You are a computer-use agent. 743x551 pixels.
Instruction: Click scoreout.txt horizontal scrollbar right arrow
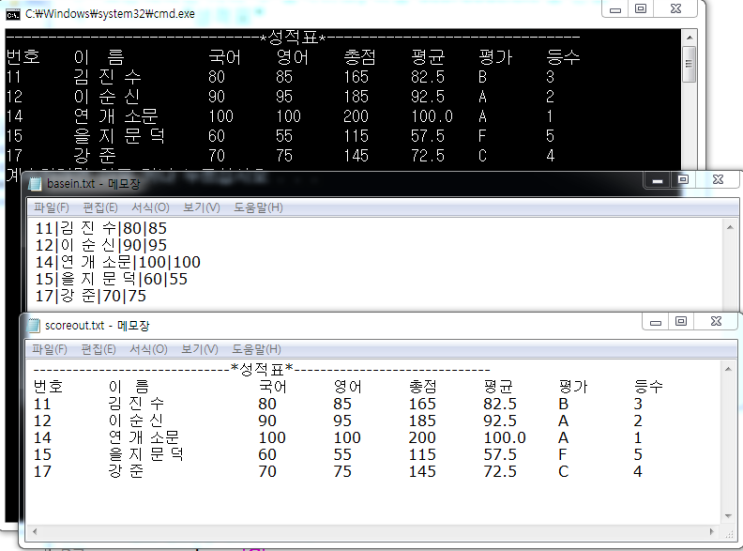click(712, 532)
